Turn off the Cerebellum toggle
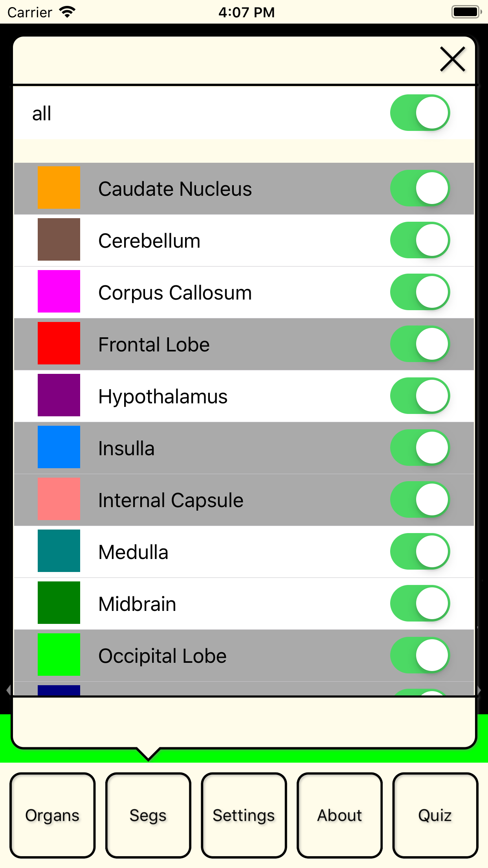This screenshot has height=868, width=488. (x=420, y=240)
